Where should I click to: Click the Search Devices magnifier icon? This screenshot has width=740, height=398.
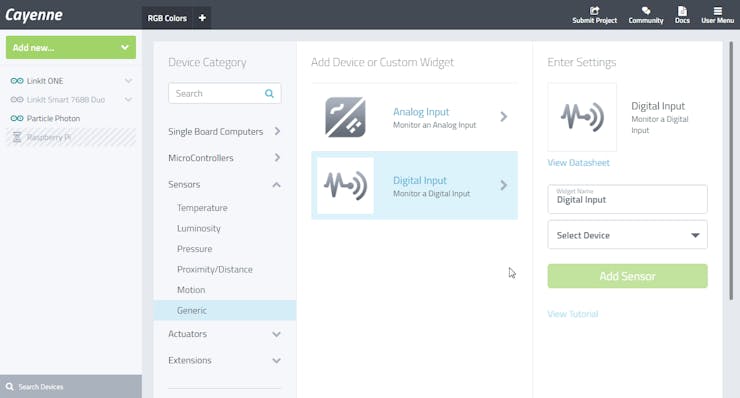pos(9,387)
